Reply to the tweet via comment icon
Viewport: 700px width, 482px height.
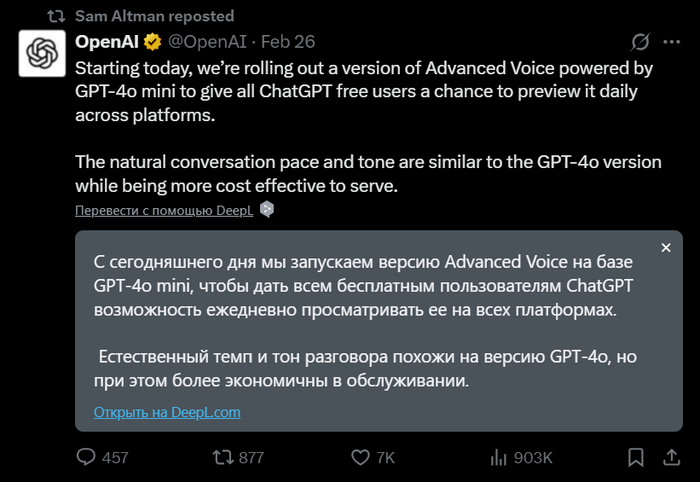(88, 458)
